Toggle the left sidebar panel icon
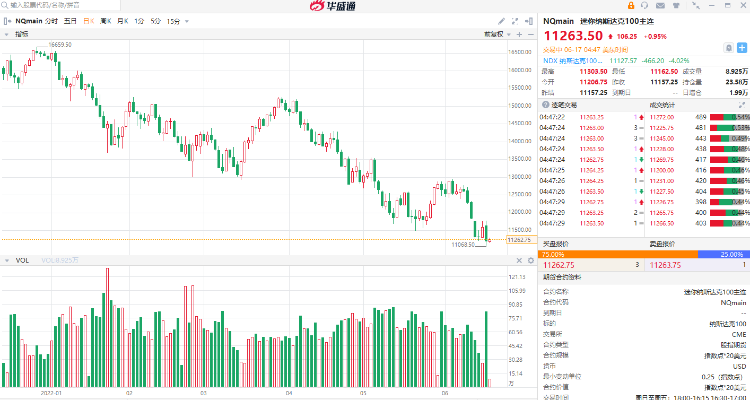The height and width of the screenshot is (400, 750). tap(7, 21)
